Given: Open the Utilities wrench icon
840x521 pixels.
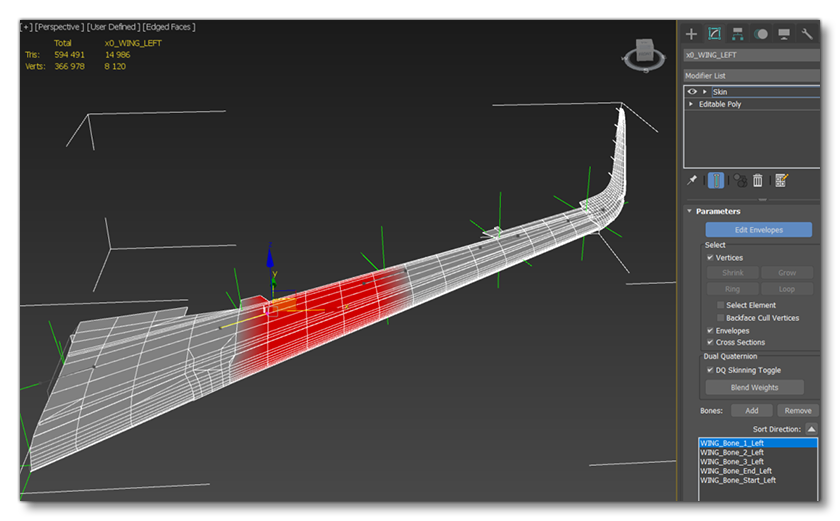Looking at the screenshot, I should (x=807, y=34).
